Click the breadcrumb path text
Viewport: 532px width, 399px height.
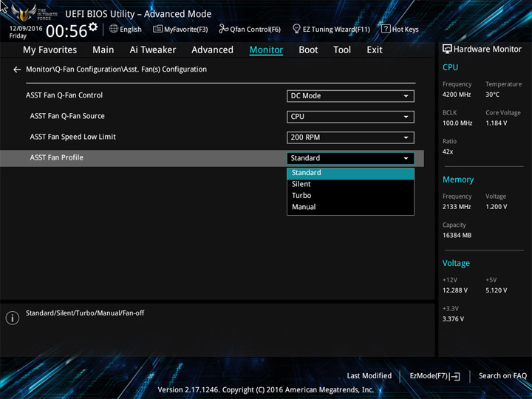[117, 69]
